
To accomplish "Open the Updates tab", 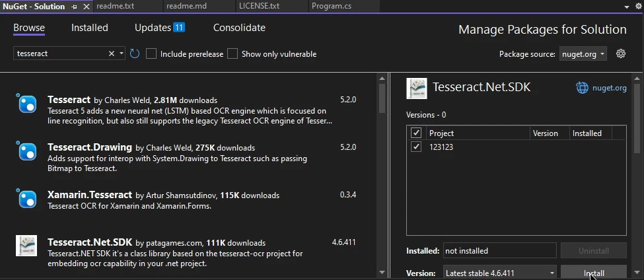I will (159, 28).
